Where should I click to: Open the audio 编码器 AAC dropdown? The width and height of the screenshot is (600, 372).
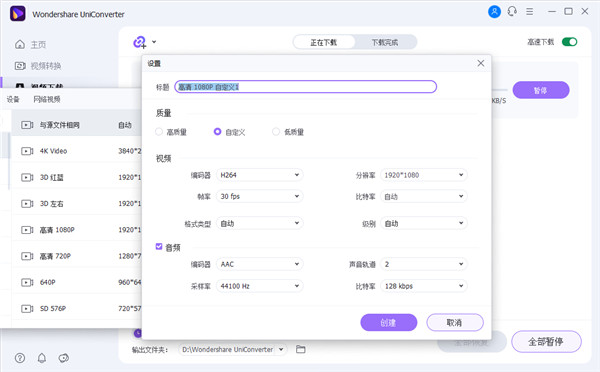click(259, 264)
